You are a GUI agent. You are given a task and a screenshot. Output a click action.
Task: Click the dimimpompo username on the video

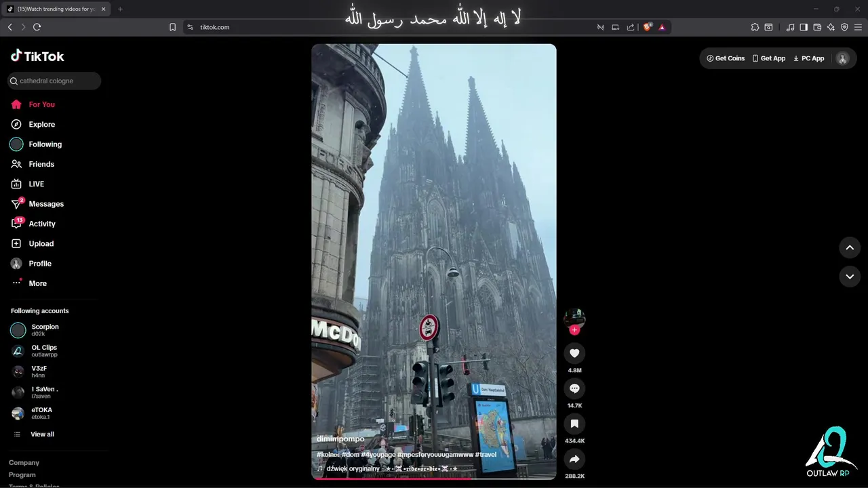(340, 439)
